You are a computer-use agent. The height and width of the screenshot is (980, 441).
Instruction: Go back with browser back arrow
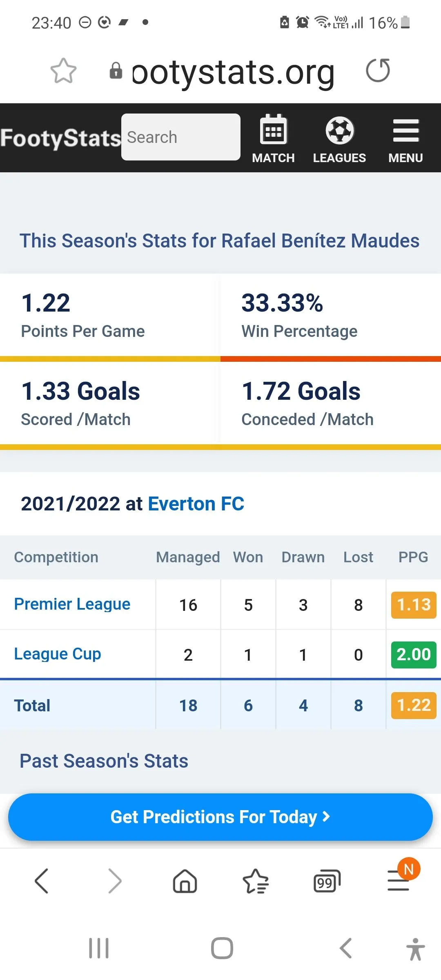[42, 881]
